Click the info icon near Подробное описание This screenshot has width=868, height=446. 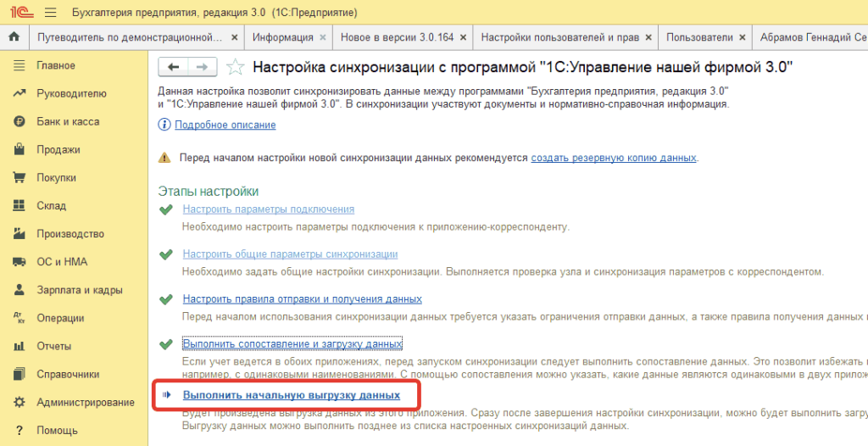[x=164, y=125]
